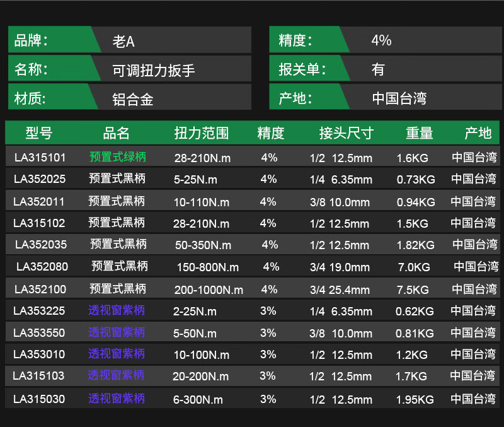
Task: Click the 型号 column header
Action: [x=39, y=133]
